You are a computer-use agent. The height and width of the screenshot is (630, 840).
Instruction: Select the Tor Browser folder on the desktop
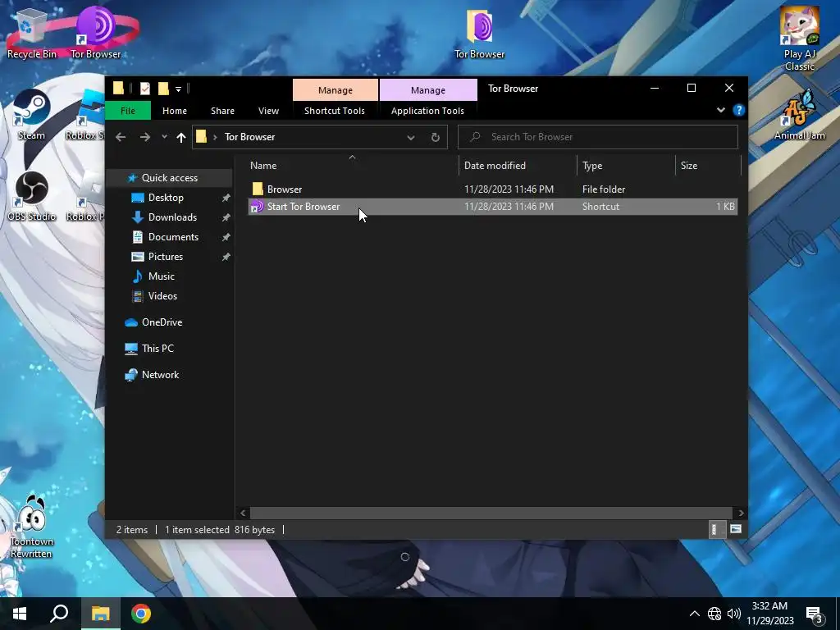[x=479, y=33]
